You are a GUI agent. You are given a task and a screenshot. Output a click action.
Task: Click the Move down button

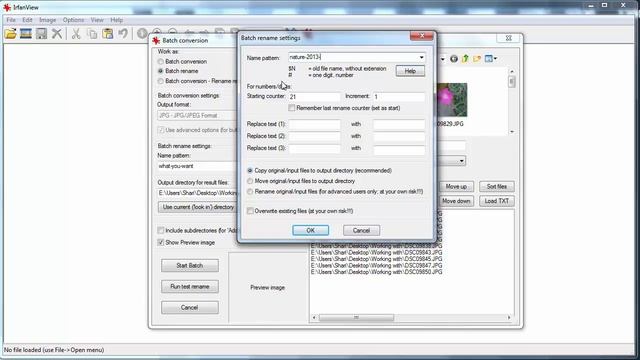(x=456, y=201)
